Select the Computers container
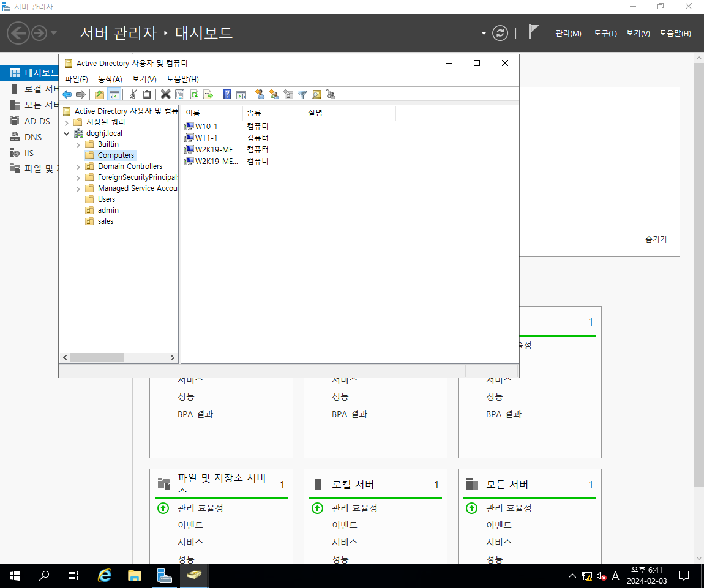This screenshot has height=588, width=704. click(x=116, y=155)
